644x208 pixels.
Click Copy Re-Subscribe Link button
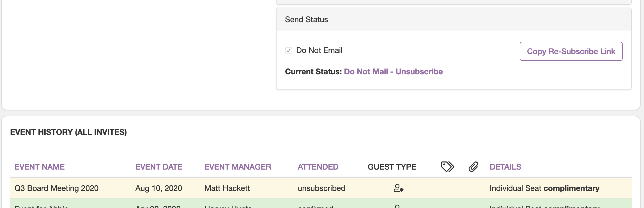pyautogui.click(x=571, y=51)
